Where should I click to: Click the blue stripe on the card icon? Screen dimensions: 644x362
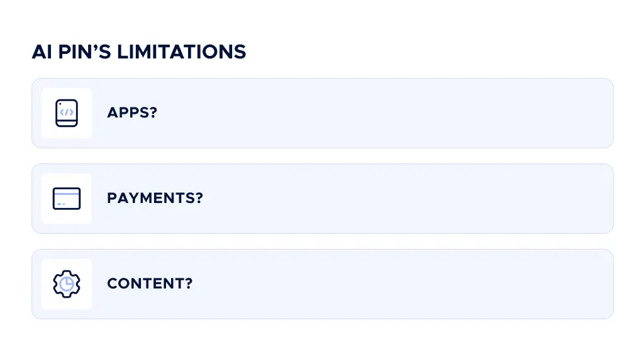click(x=67, y=194)
